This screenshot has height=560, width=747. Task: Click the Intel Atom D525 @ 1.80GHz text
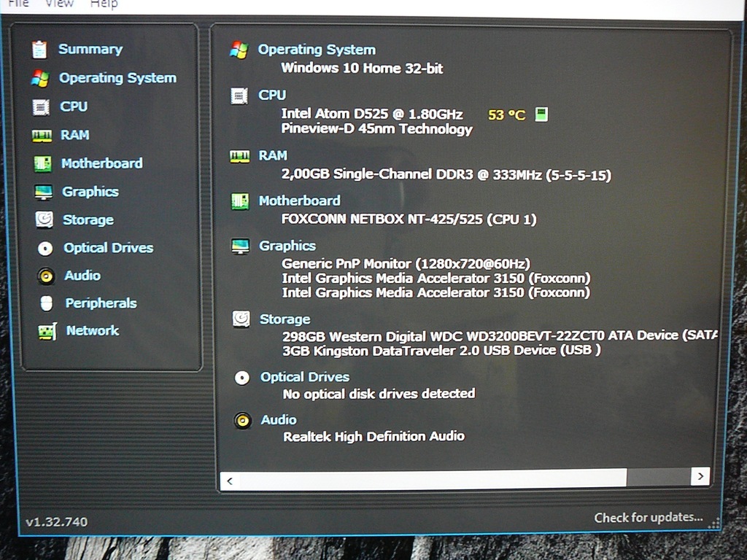(x=372, y=114)
